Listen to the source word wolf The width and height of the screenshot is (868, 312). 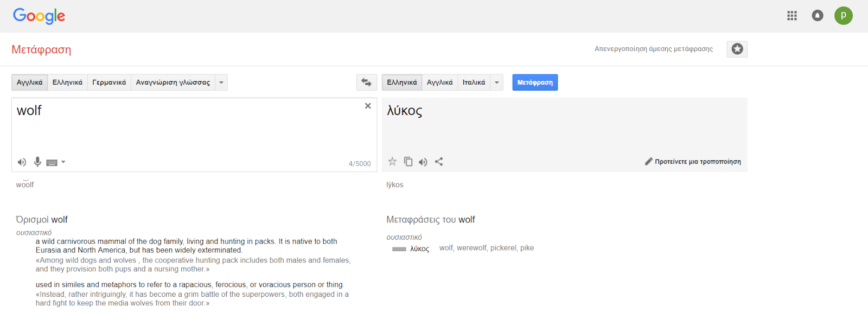tap(22, 162)
